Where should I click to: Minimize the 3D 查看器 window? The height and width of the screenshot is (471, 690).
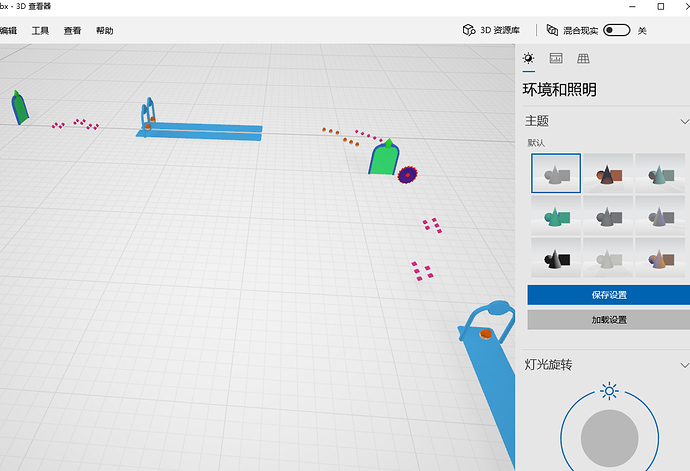pyautogui.click(x=632, y=7)
